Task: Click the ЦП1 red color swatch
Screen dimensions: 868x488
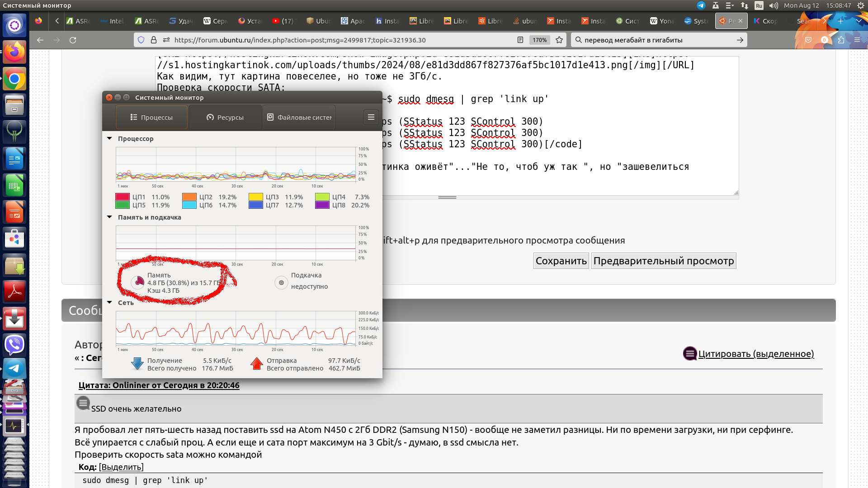Action: 123,197
